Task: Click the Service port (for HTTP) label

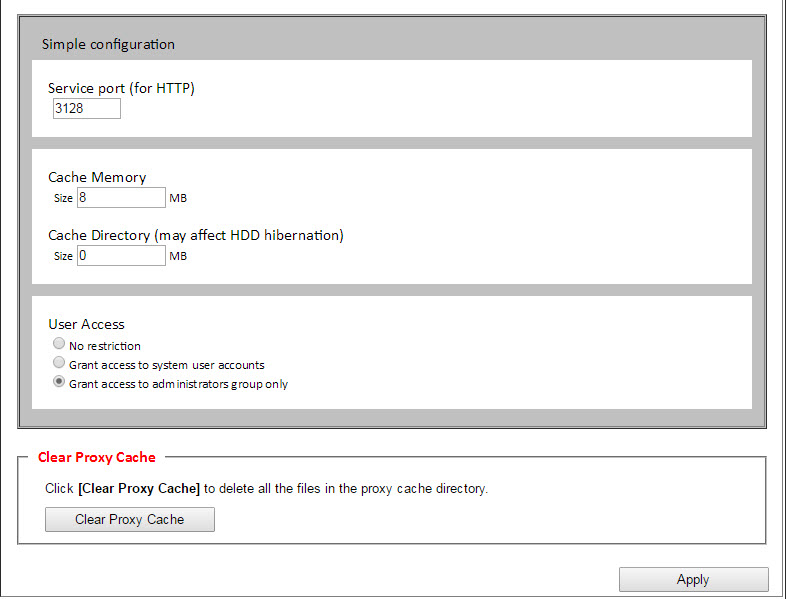Action: (x=121, y=88)
